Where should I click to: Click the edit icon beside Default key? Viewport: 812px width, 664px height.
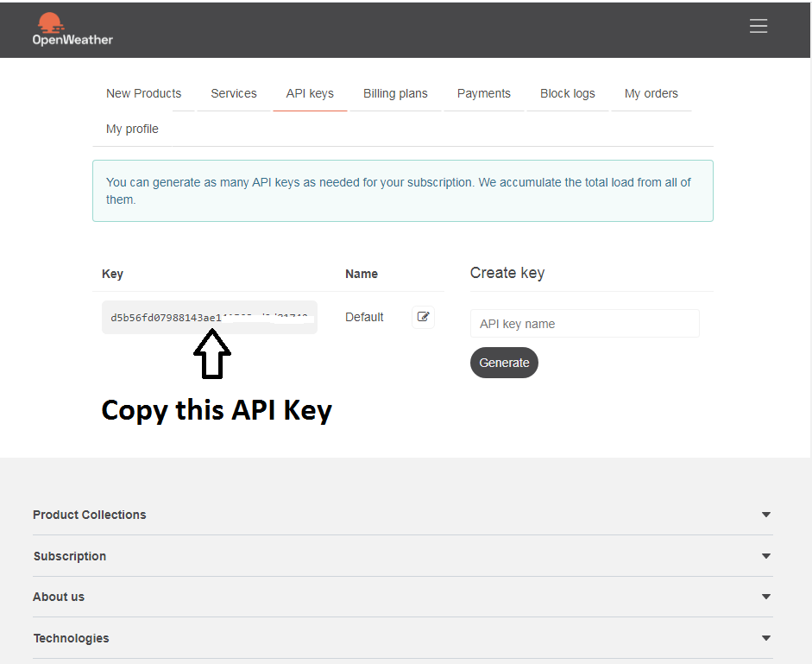pos(423,317)
